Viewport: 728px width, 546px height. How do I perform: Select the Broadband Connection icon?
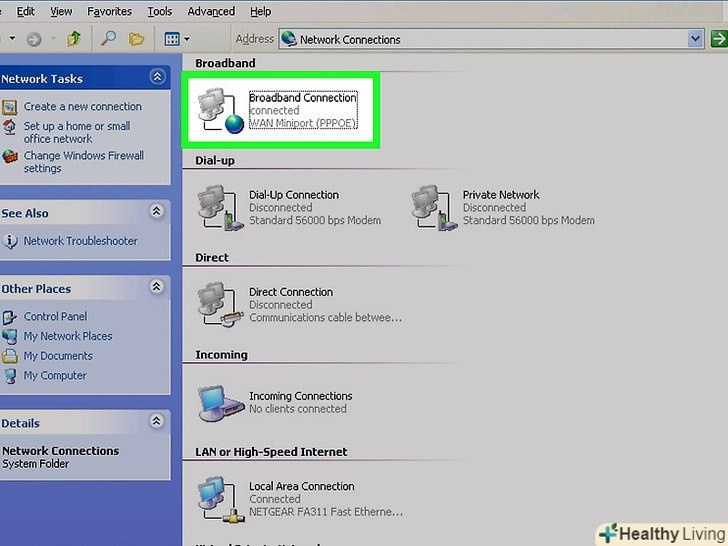221,110
